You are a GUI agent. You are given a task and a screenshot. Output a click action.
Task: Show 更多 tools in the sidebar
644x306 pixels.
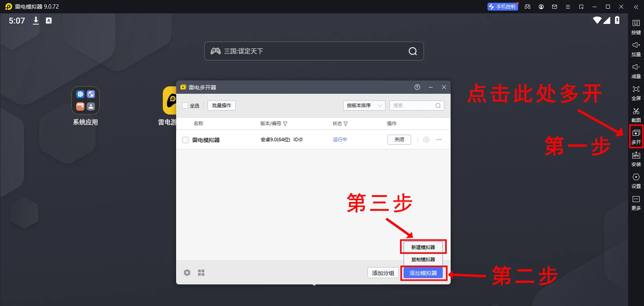click(636, 203)
